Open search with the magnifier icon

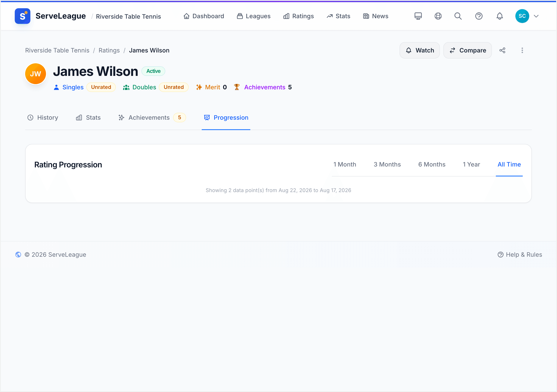[x=458, y=16]
